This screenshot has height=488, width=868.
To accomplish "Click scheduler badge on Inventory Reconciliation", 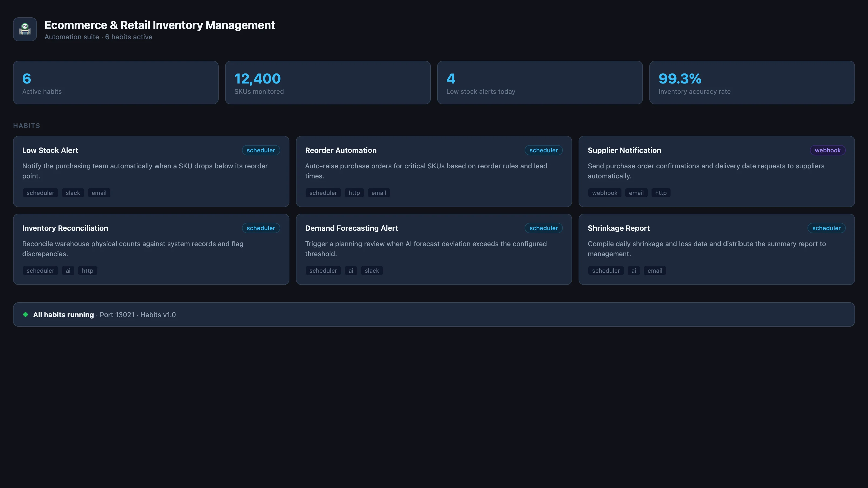I will pyautogui.click(x=261, y=228).
